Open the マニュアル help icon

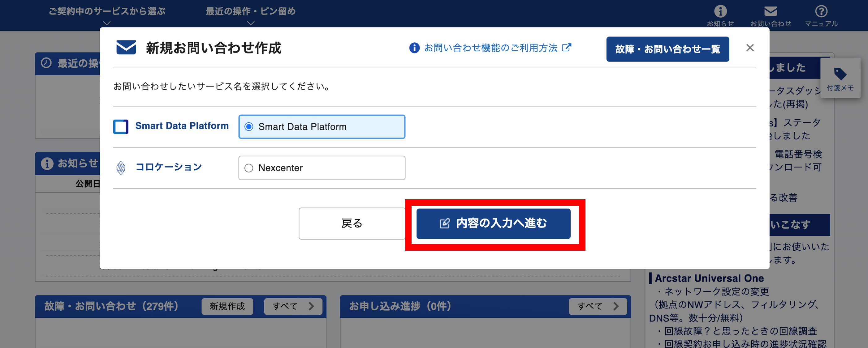[821, 11]
